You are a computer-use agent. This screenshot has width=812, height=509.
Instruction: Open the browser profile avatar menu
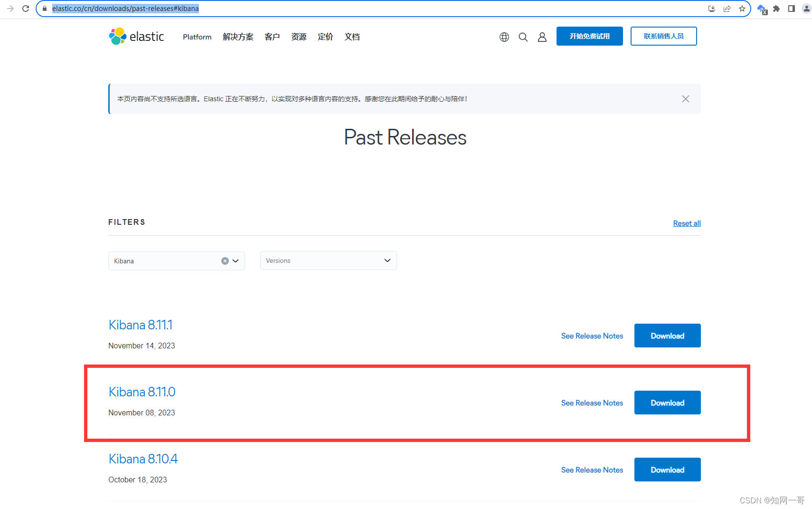(806, 8)
